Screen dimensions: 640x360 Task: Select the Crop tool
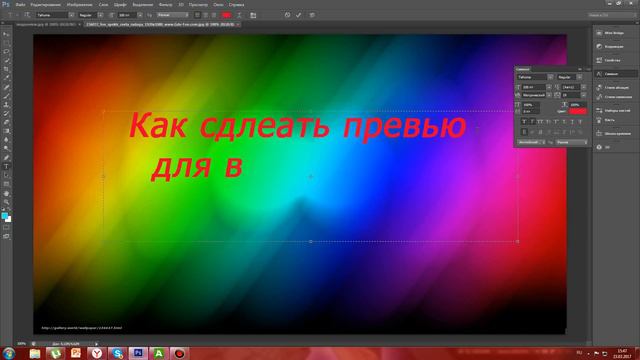click(6, 69)
